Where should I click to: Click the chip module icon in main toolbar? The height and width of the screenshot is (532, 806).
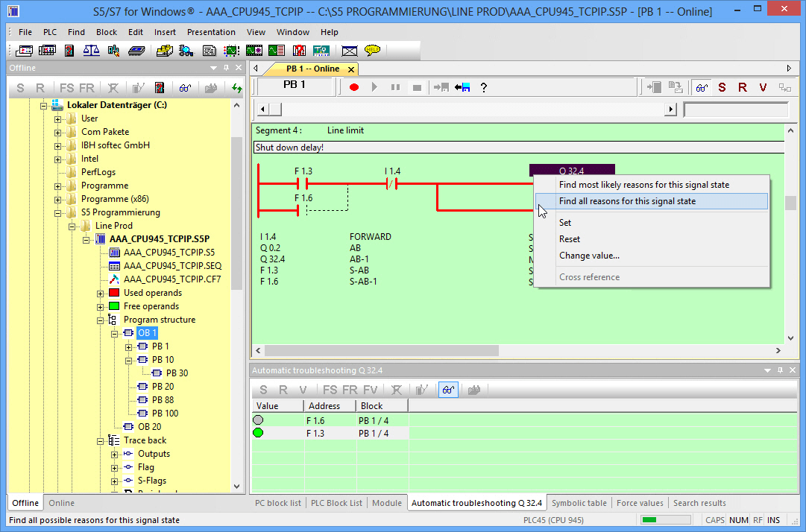click(136, 51)
